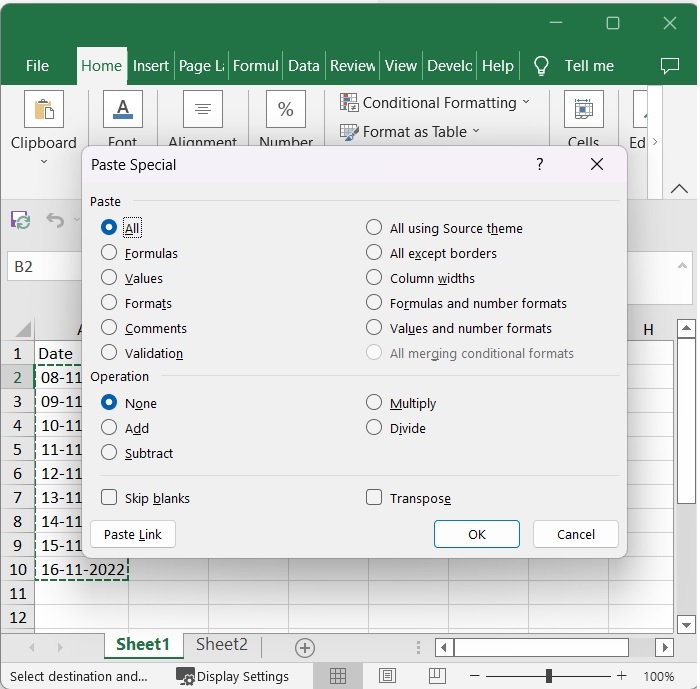Click the Tell me lightbulb icon
Screen dimensions: 700x689
(x=541, y=66)
